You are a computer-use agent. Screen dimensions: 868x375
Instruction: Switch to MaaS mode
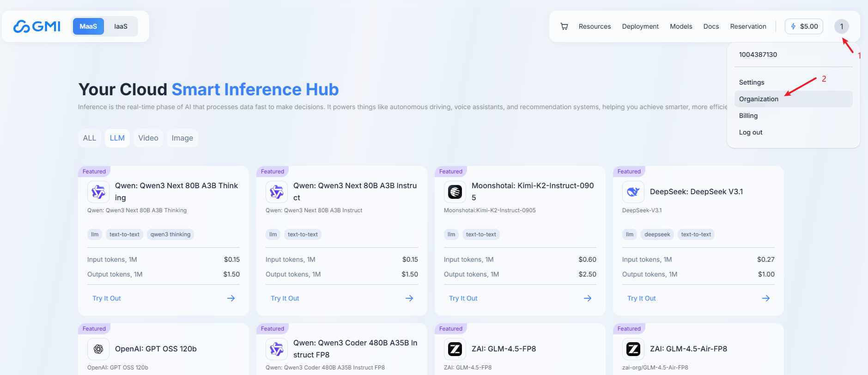pos(88,26)
